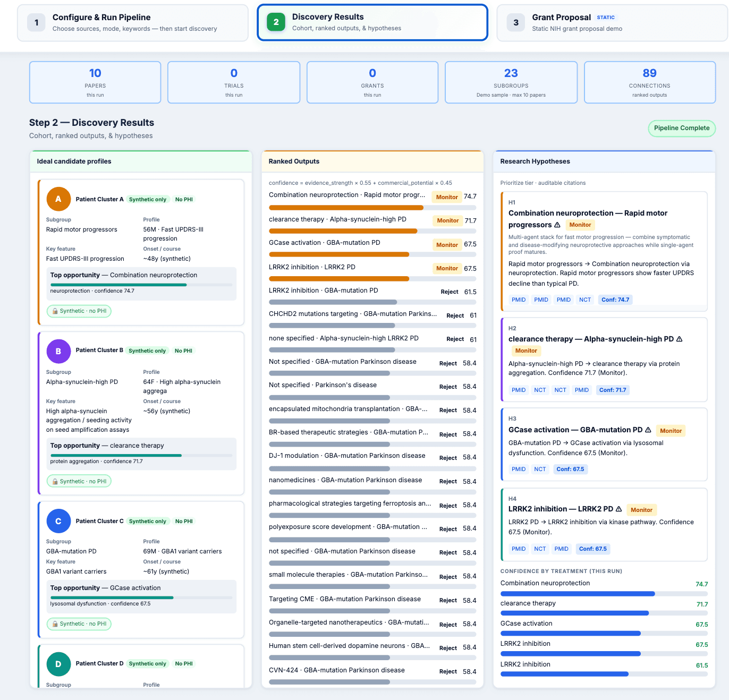Click Monitor badge on LRRK2 inhibition · LRRK2 PD row
Image resolution: width=729 pixels, height=700 pixels.
coord(447,268)
